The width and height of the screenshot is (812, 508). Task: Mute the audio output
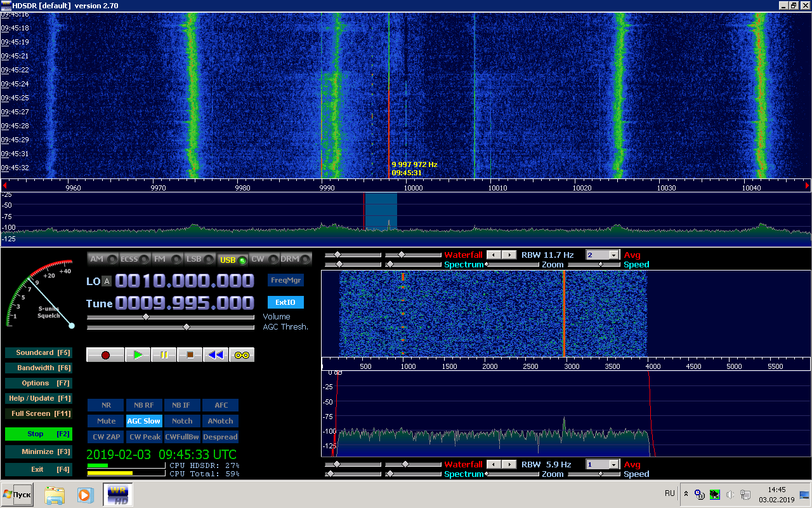click(x=106, y=421)
